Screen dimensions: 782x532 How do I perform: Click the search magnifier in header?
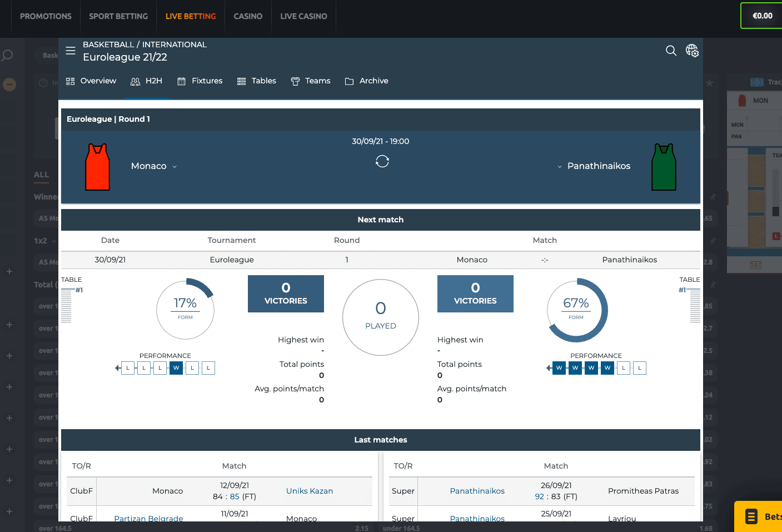pyautogui.click(x=671, y=51)
